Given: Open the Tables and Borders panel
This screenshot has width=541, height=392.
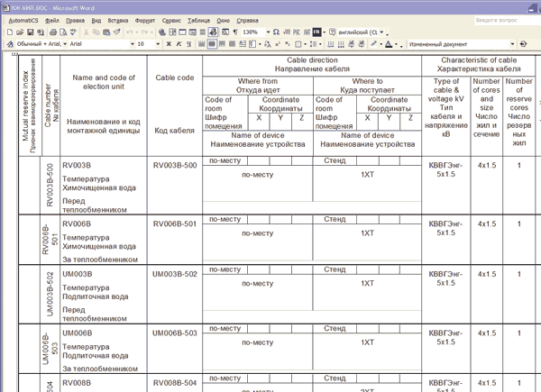Looking at the screenshot, I should pyautogui.click(x=172, y=32).
